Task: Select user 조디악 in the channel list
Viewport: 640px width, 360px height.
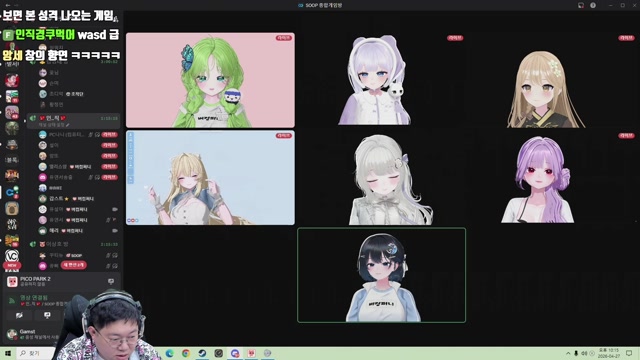Action: (x=73, y=94)
